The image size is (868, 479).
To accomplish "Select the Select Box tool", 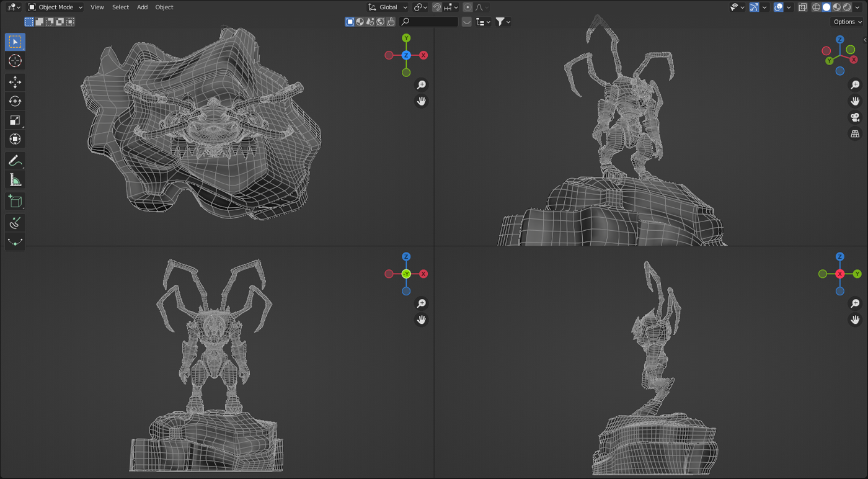I will click(15, 42).
